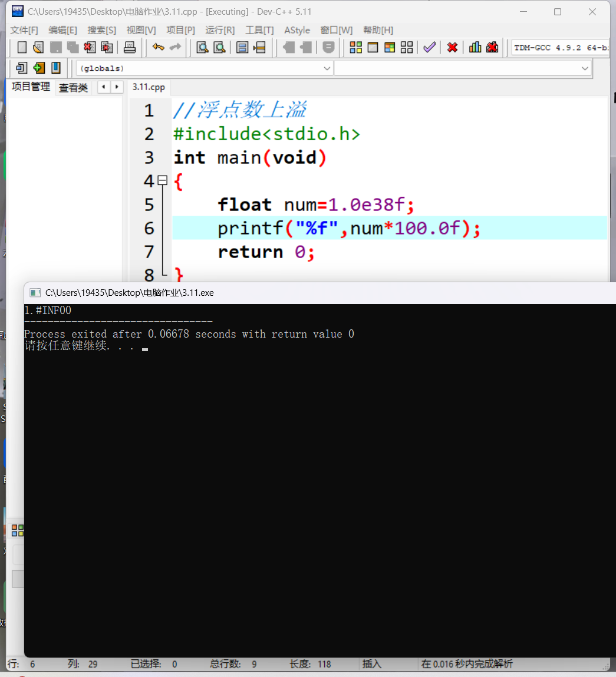Screen dimensions: 616x677
Task: Click the 1.#INF00 console output
Action: [48, 311]
